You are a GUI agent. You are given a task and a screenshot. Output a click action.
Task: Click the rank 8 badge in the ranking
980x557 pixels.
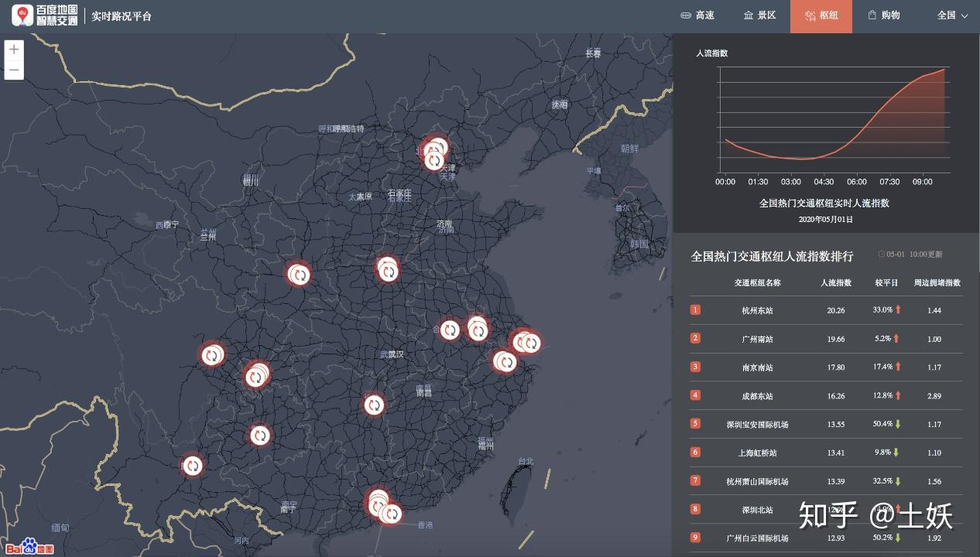695,509
